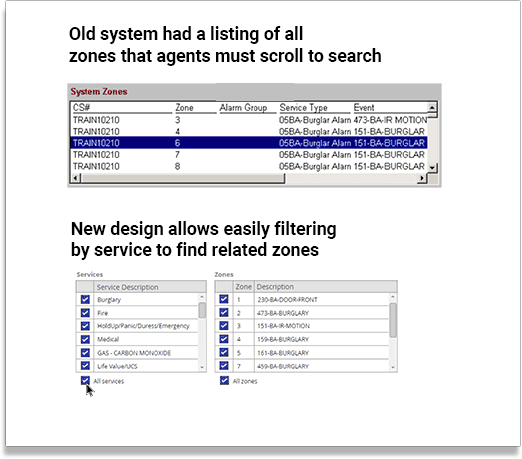Click 230-BA-DOOR-FRONT zone description

coord(287,299)
